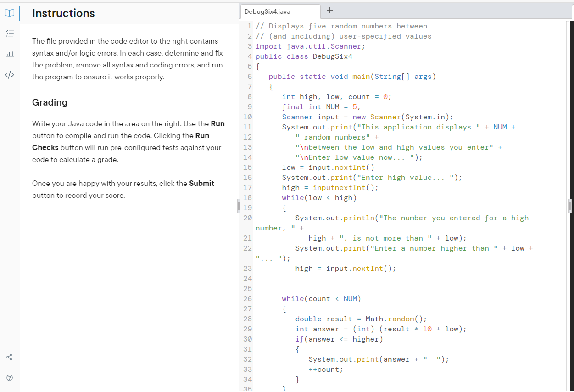
Task: Select the DebugSix4.java tab
Action: coord(280,11)
